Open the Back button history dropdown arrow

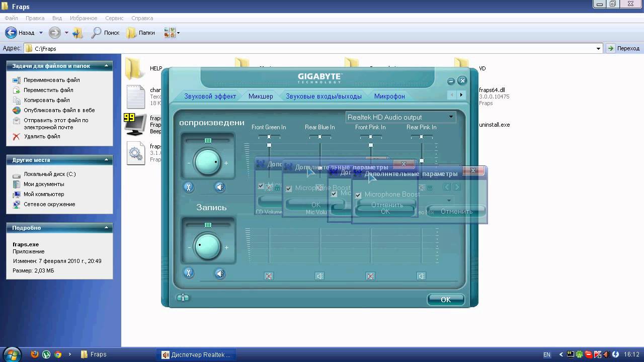point(41,33)
